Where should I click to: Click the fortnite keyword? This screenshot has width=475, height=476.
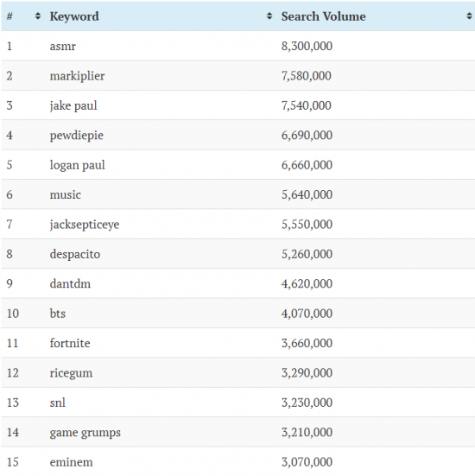(70, 343)
